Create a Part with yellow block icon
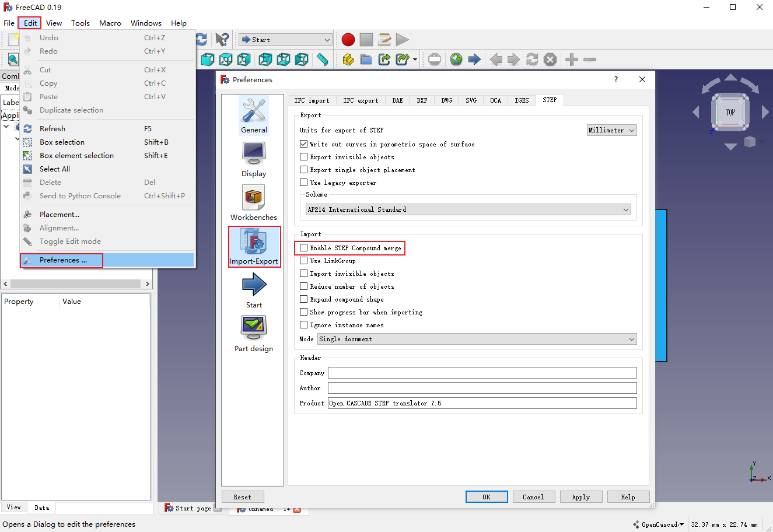This screenshot has width=773, height=532. [x=348, y=60]
